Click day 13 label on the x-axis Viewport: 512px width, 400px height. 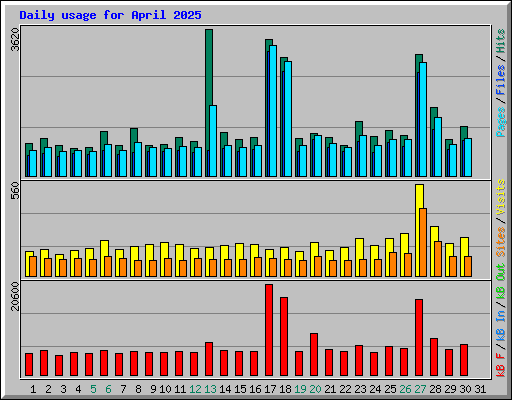210,389
